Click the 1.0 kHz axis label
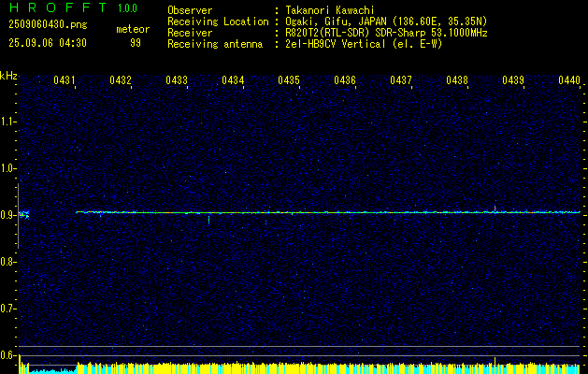Viewport: 588px width, 374px height. (x=7, y=168)
